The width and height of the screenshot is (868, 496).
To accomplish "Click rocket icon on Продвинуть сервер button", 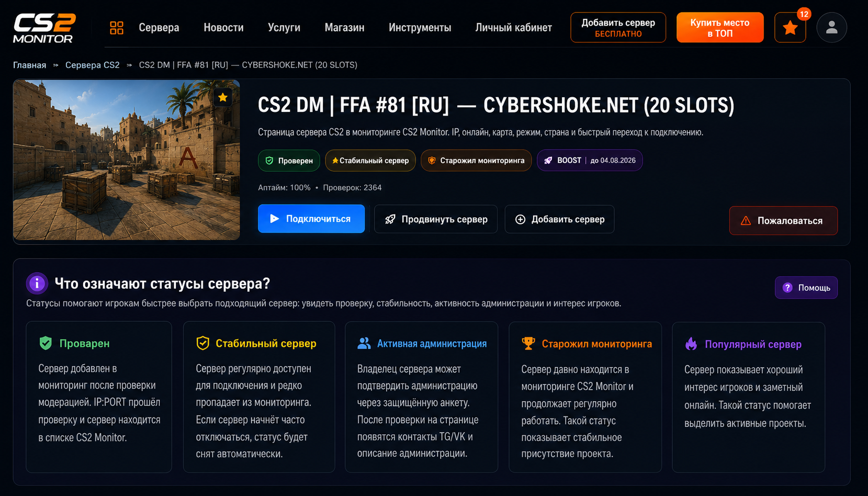I will pos(390,219).
